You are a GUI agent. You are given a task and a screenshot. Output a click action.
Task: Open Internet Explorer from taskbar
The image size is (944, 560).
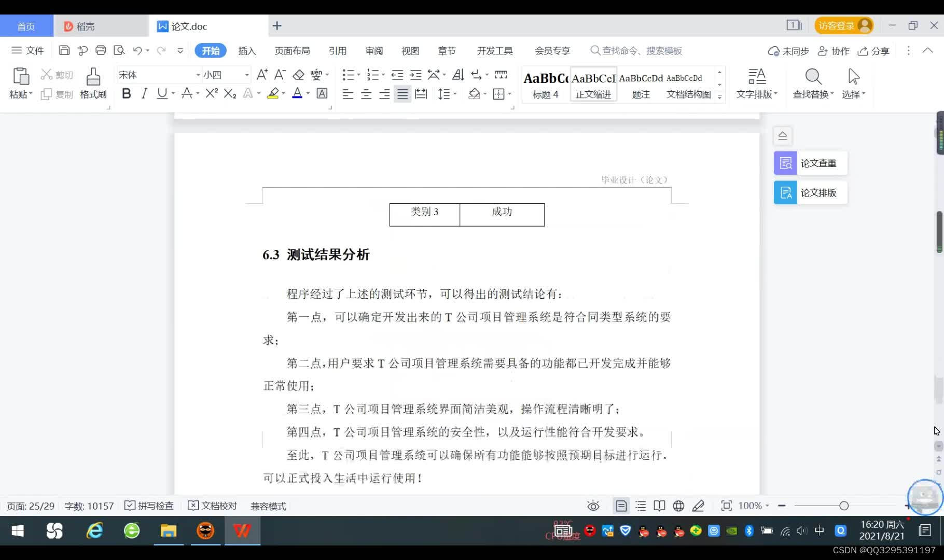click(x=94, y=530)
